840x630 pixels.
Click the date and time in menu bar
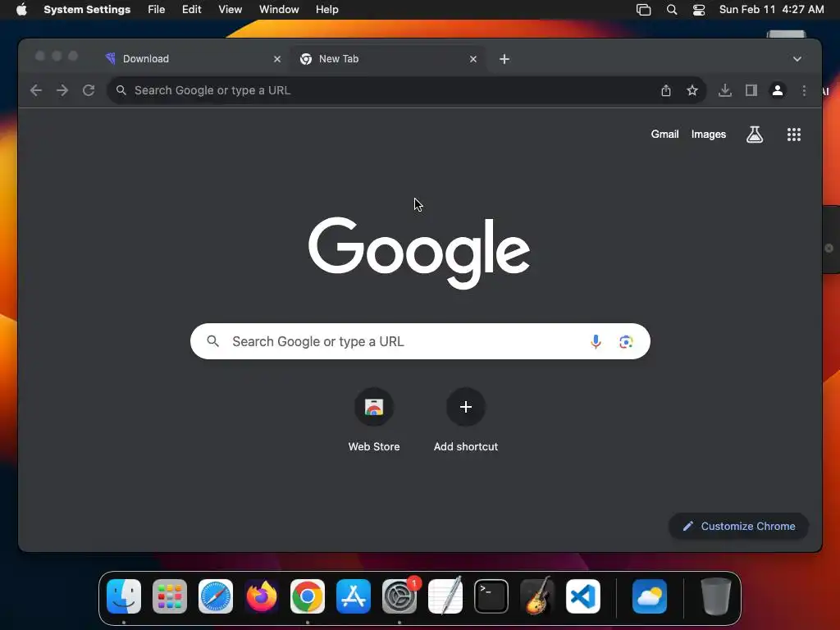coord(771,10)
